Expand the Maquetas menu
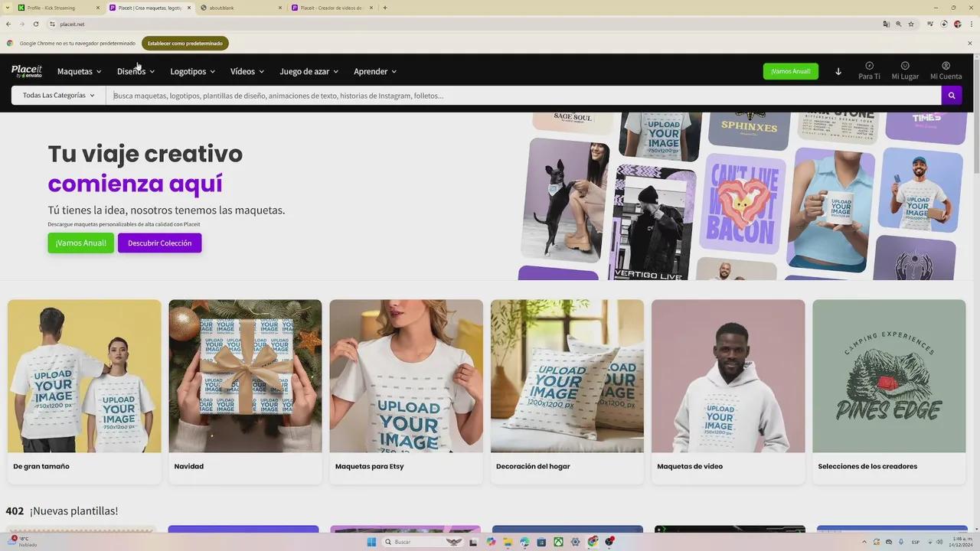This screenshot has height=551, width=980. [79, 71]
